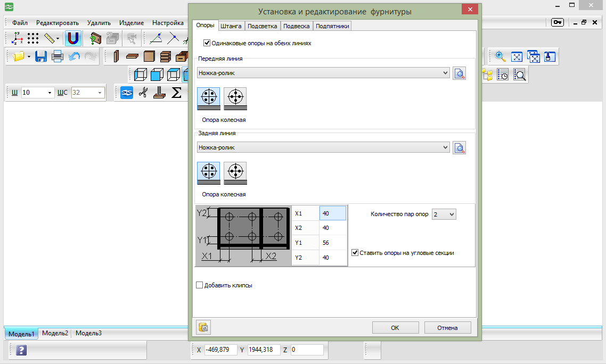The height and width of the screenshot is (364, 606).
Task: Open the Ш value 10 dropdown
Action: coord(50,93)
